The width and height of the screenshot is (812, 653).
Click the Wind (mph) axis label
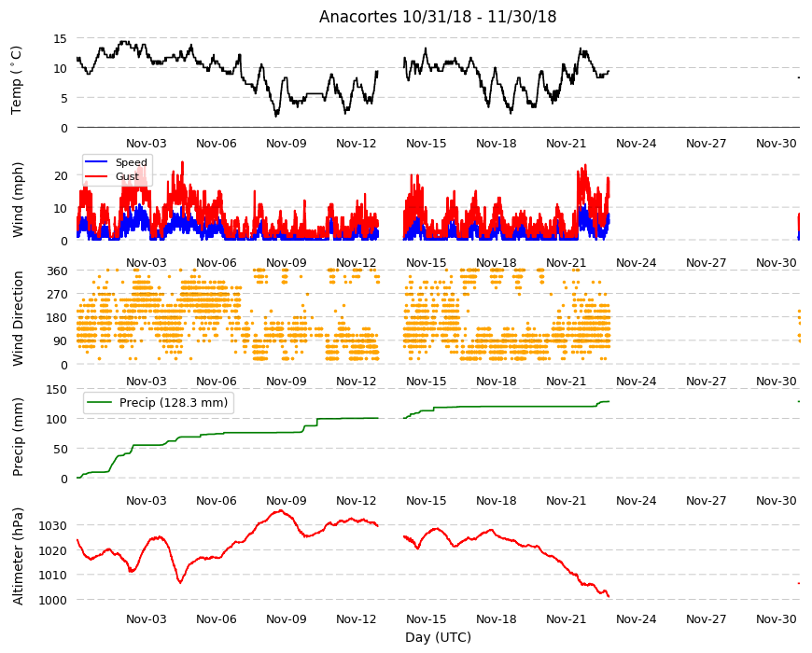tap(18, 201)
